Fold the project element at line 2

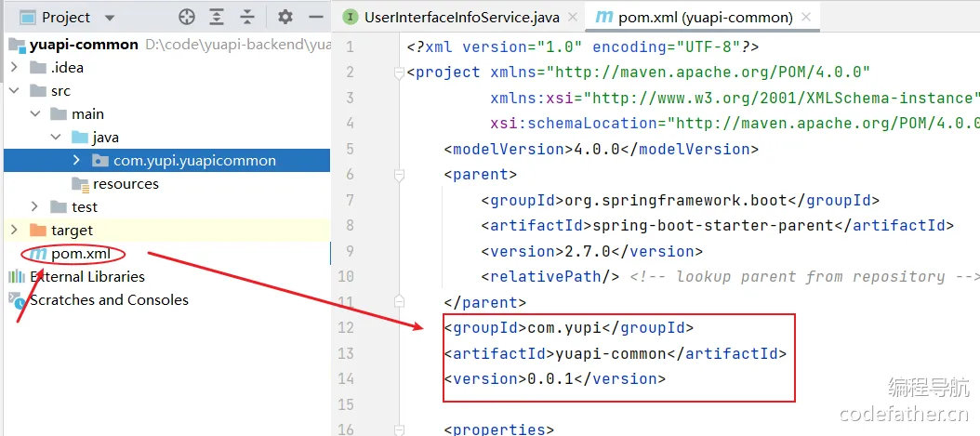(x=399, y=73)
